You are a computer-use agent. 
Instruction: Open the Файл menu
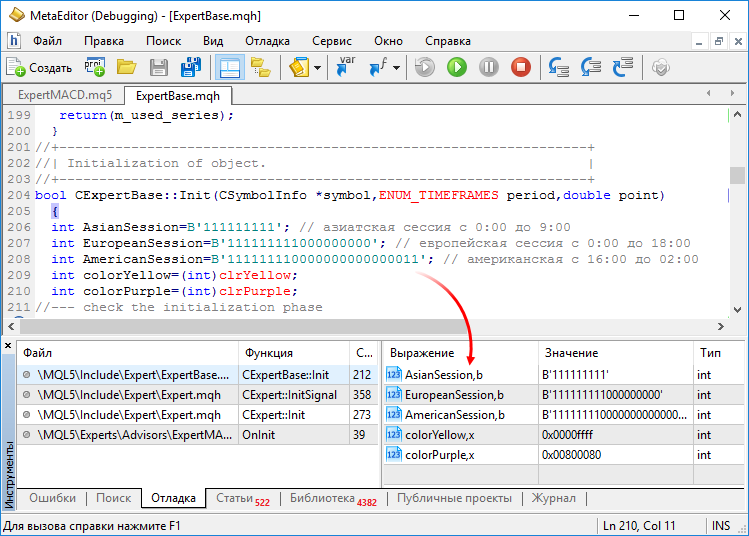tap(47, 41)
